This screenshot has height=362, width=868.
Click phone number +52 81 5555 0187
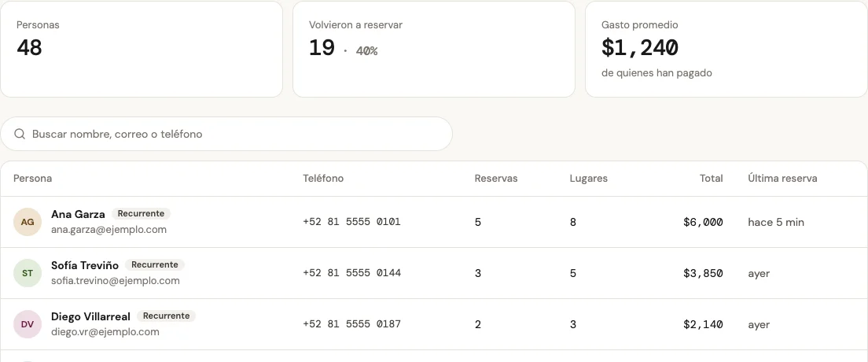351,323
